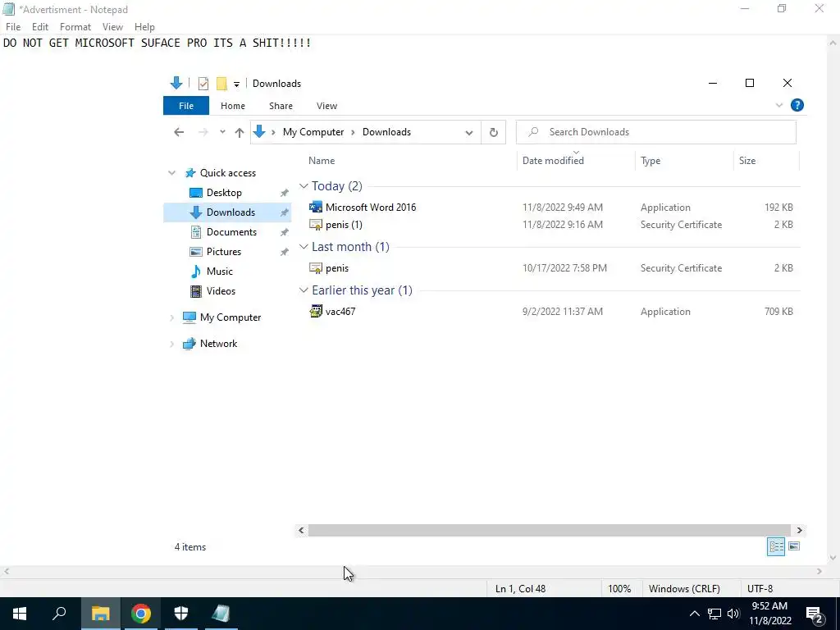Viewport: 840px width, 630px height.
Task: Collapse the Today (2) group
Action: [304, 186]
